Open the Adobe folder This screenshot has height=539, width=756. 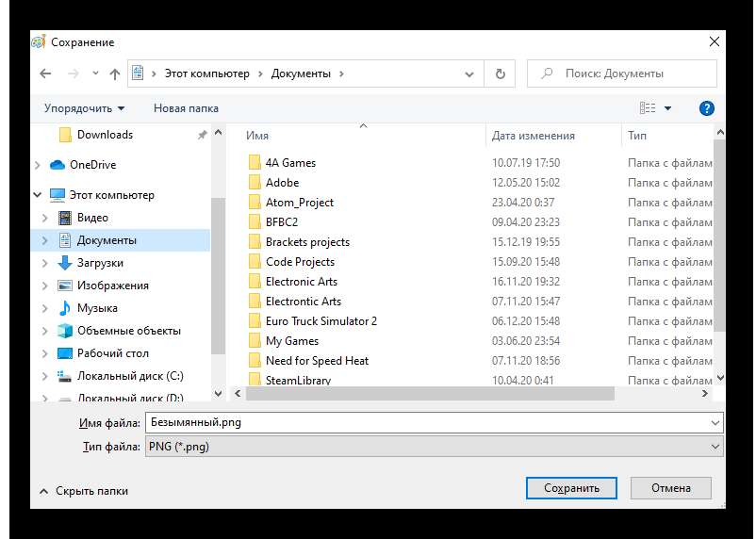coord(282,183)
